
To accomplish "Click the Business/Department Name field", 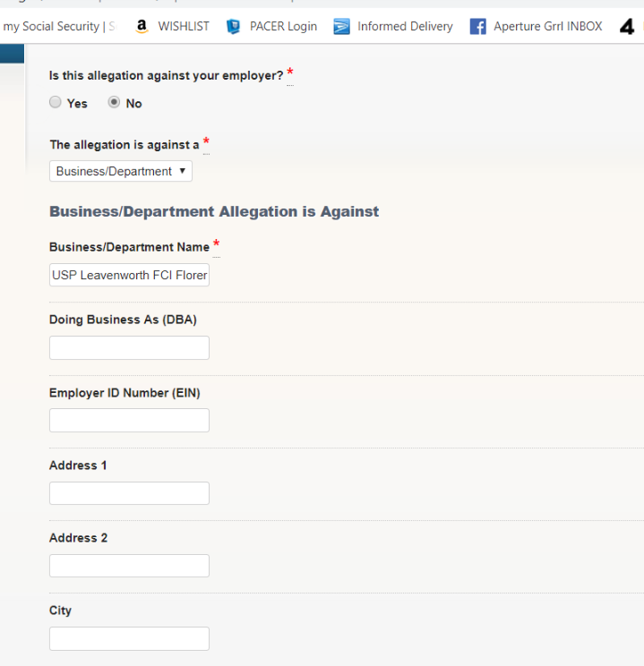I will click(x=129, y=275).
